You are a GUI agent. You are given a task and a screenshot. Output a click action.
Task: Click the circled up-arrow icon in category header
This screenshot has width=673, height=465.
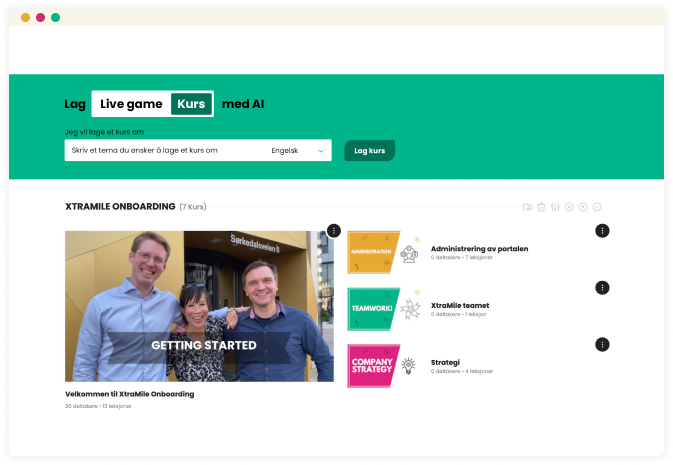point(583,207)
